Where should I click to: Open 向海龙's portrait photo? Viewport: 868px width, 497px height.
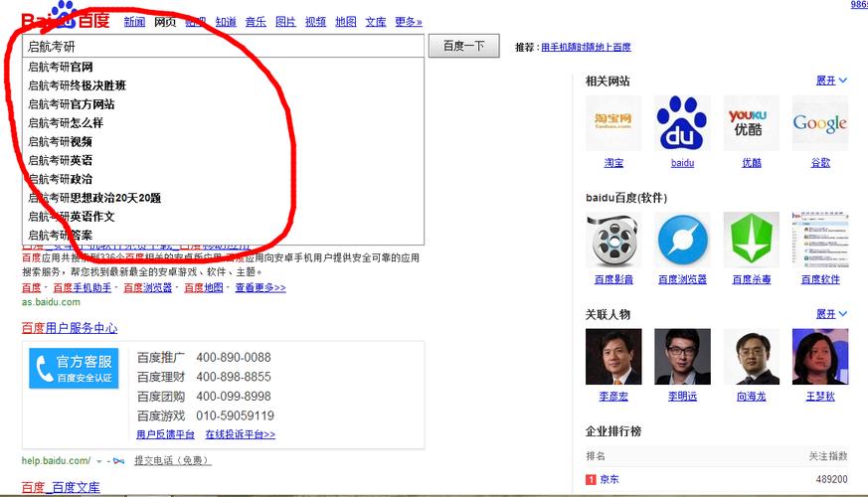(x=752, y=357)
